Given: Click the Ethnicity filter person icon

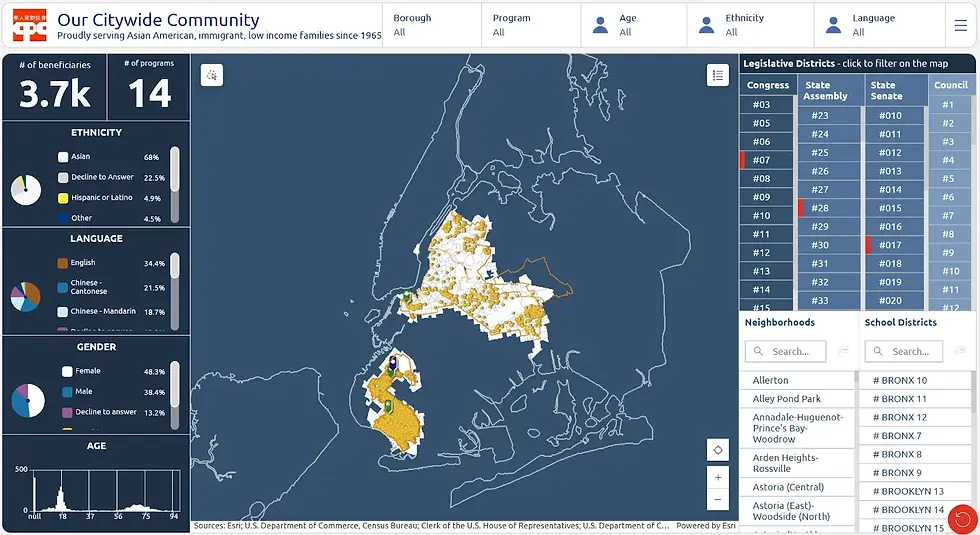Looking at the screenshot, I should click(x=707, y=25).
